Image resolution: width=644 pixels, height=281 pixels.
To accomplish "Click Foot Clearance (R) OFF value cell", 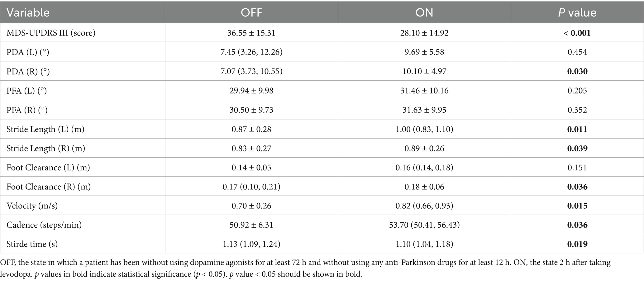I will click(x=251, y=187).
